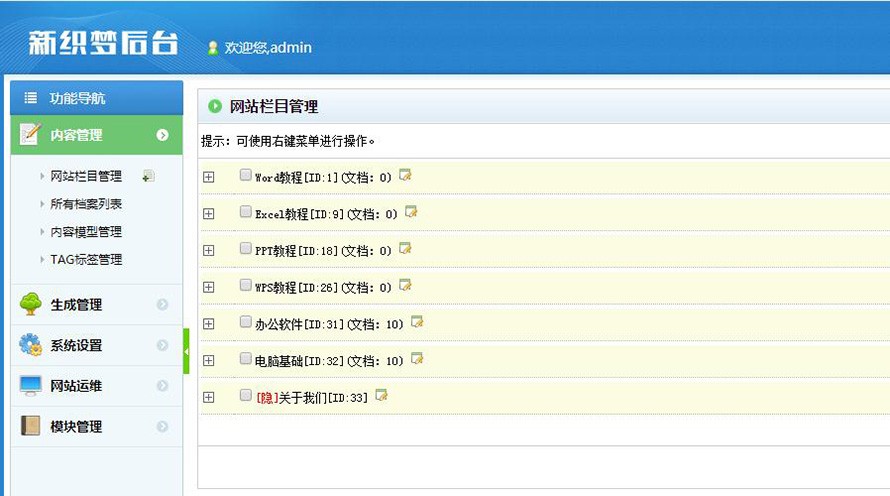Viewport: 890px width, 496px height.
Task: Click the 功能导航 list icon
Action: (31, 98)
